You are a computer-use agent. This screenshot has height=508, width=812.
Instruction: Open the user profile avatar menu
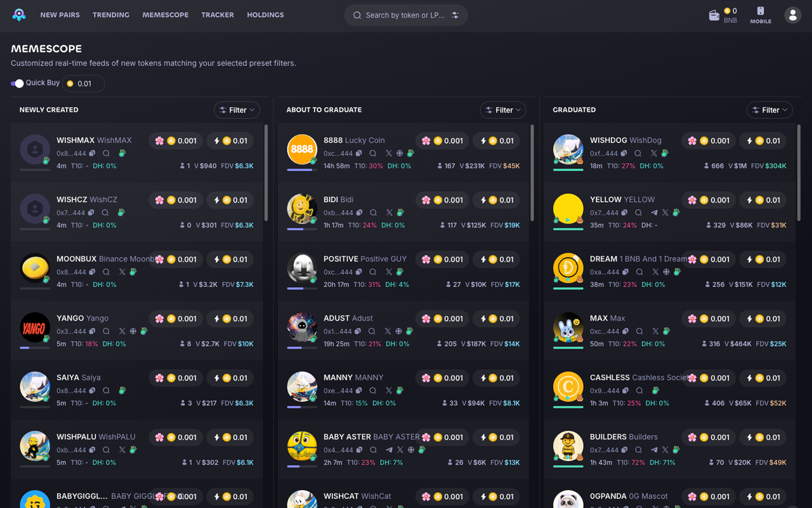[x=792, y=15]
